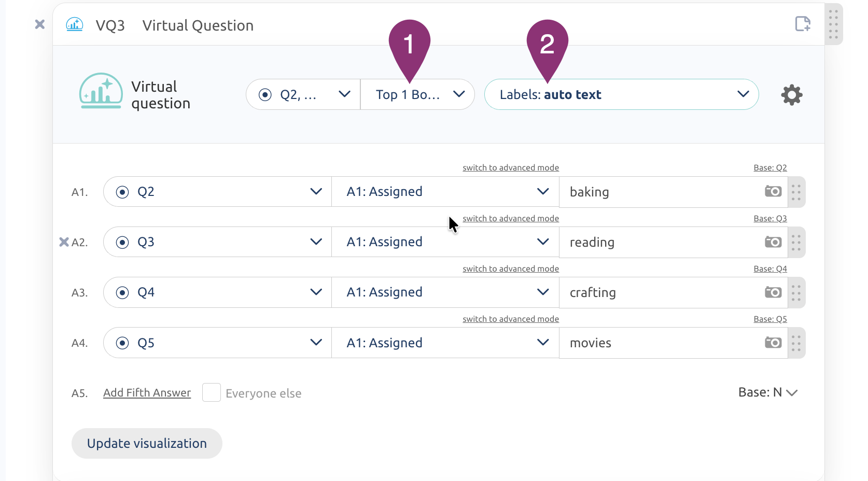
Task: Click switch to advanced mode above A2
Action: coord(511,218)
